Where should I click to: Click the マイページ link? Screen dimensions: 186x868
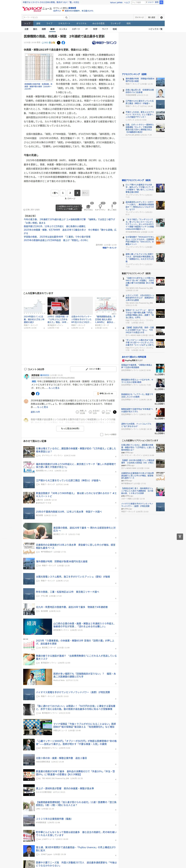139,17
